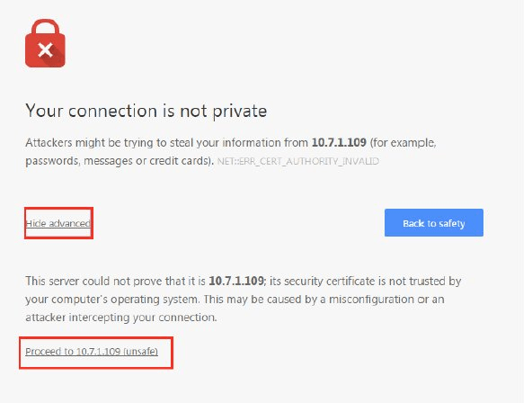
Task: Click 'attacker intercepting your connection' text
Action: [x=120, y=318]
